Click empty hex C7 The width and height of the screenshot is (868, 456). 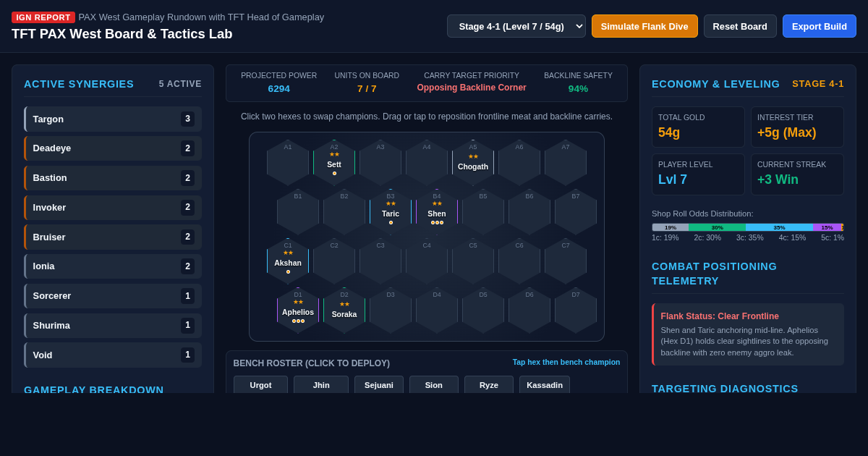click(566, 261)
